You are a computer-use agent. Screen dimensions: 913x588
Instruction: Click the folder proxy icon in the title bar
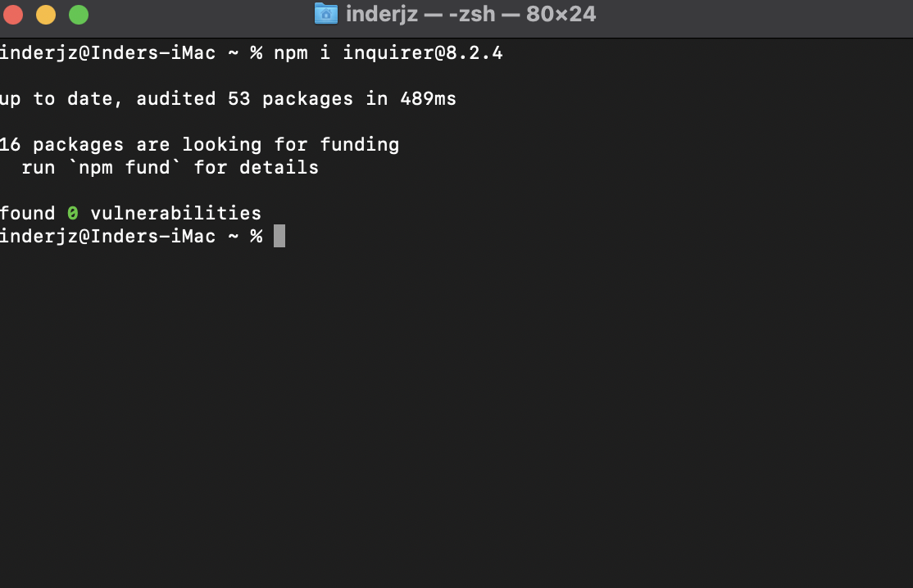325,13
